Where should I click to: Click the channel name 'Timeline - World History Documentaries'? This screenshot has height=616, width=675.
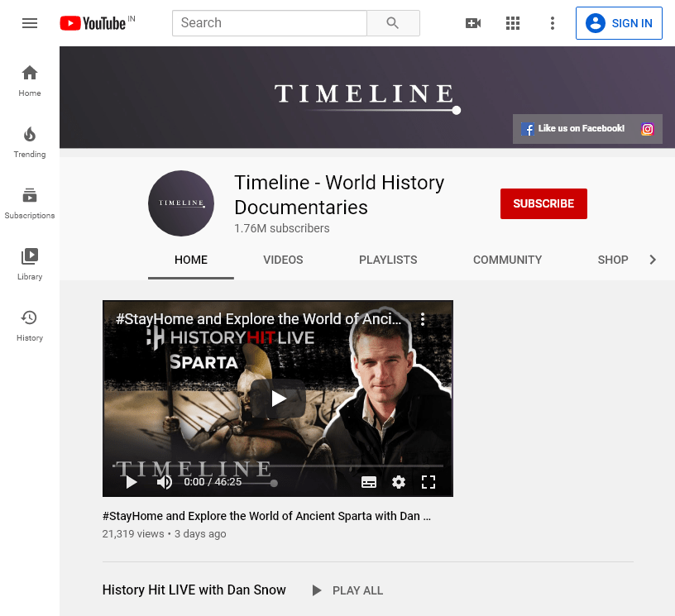tap(339, 195)
